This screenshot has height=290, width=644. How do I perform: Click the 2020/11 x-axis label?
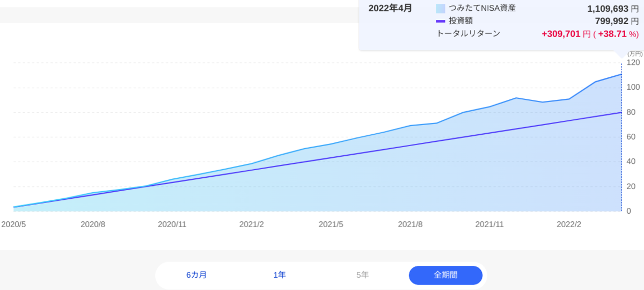coord(172,224)
